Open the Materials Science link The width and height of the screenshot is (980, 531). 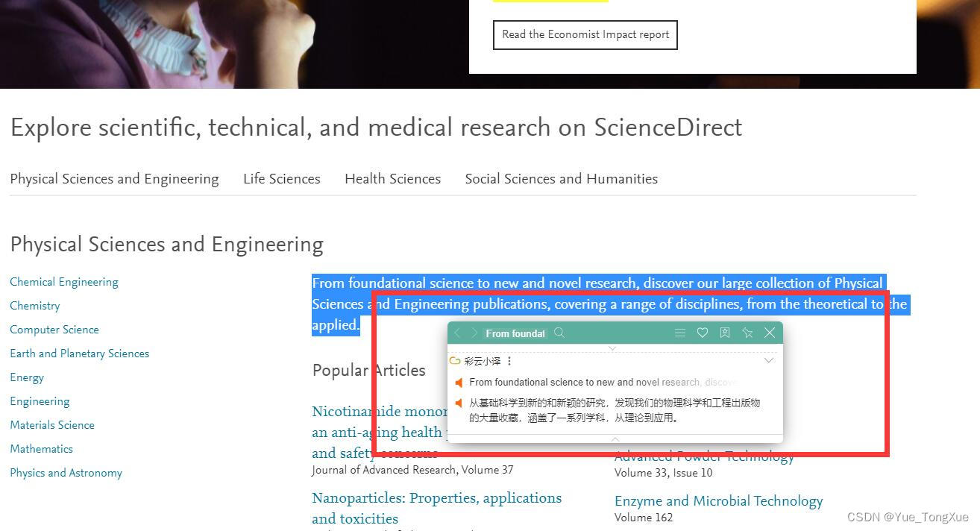(x=52, y=425)
